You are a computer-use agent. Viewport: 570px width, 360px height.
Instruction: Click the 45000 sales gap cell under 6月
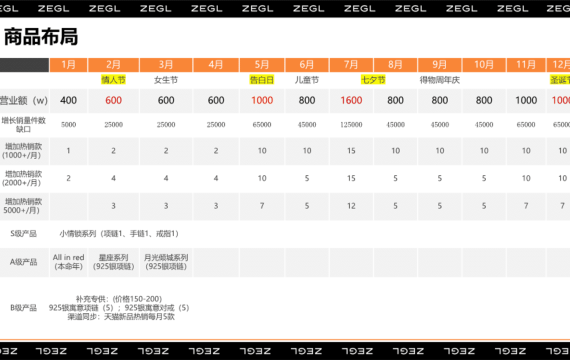click(x=307, y=124)
